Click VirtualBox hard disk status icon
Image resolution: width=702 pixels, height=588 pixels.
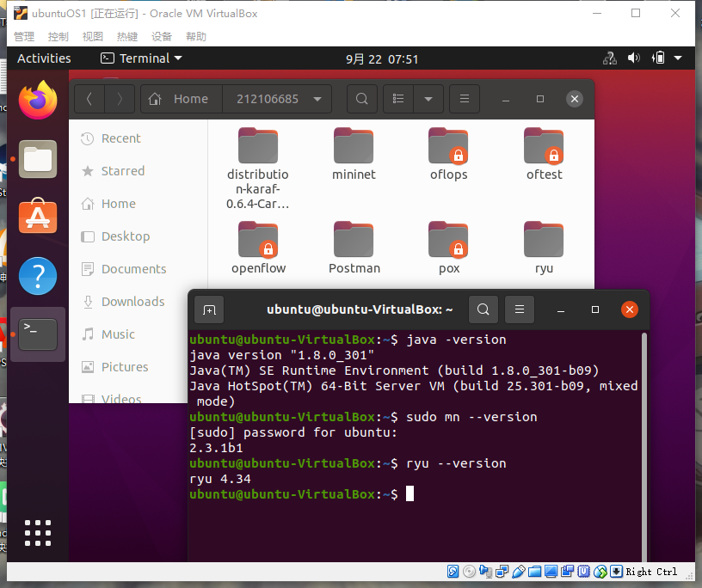(453, 572)
